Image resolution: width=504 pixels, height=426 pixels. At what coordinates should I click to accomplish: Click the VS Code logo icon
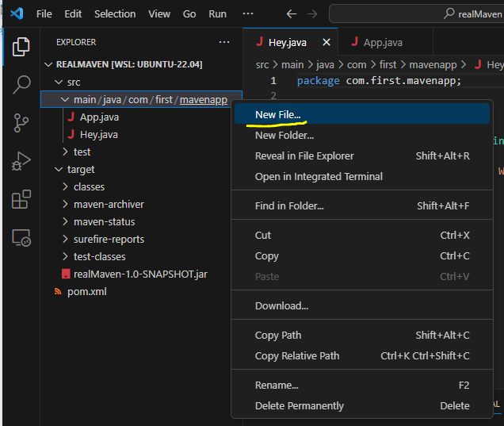tap(17, 13)
